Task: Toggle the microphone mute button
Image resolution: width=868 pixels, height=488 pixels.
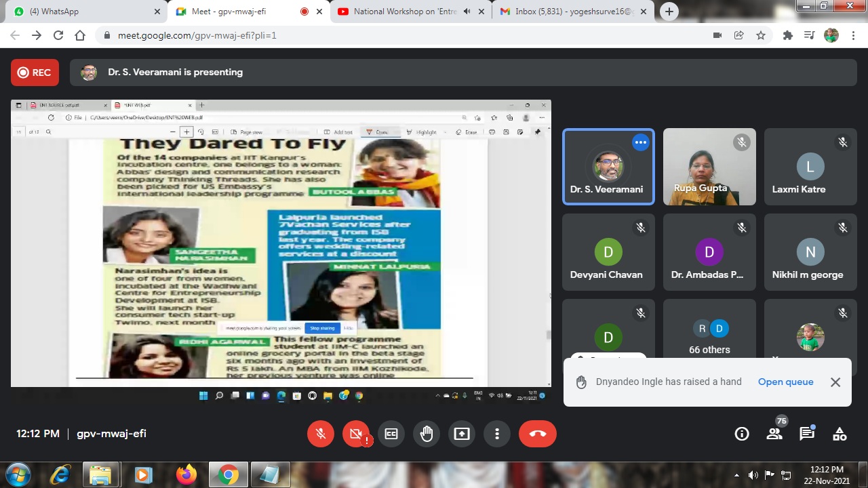Action: pyautogui.click(x=321, y=434)
